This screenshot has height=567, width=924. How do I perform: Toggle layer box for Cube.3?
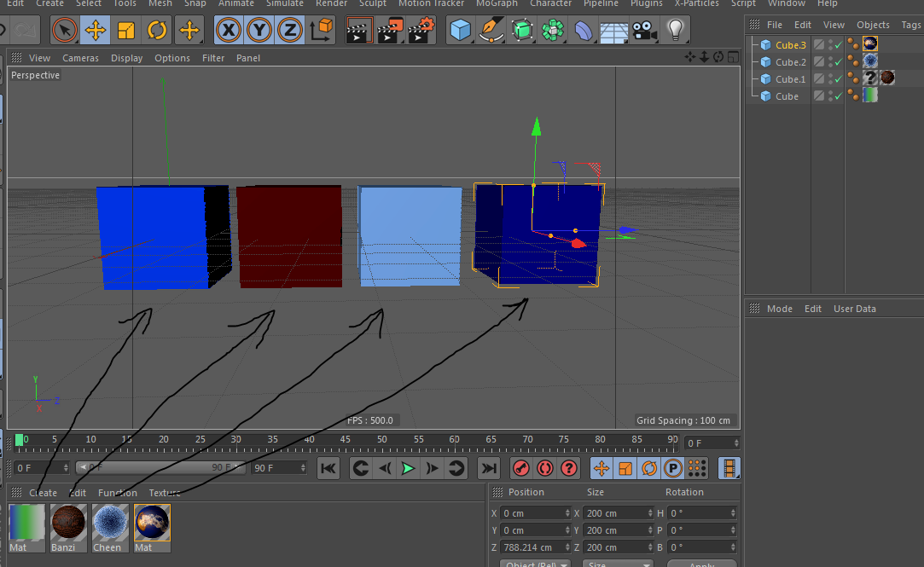click(x=819, y=44)
